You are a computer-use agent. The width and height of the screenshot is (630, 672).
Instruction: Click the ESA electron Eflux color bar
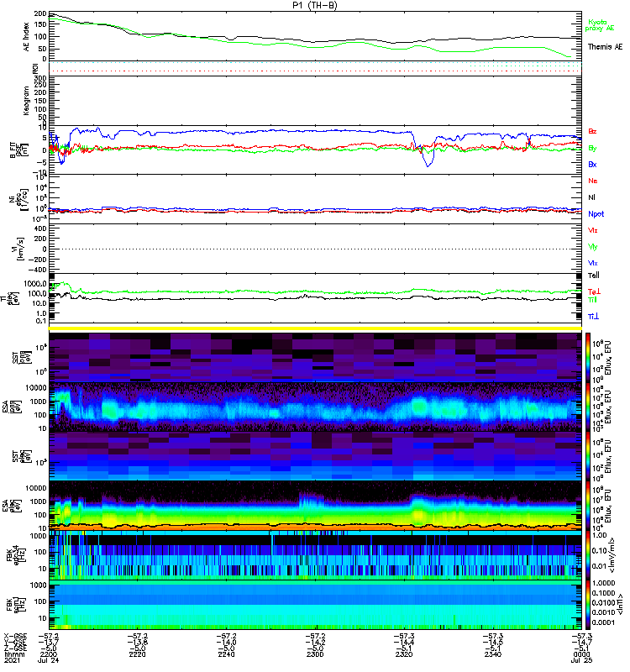(x=588, y=506)
